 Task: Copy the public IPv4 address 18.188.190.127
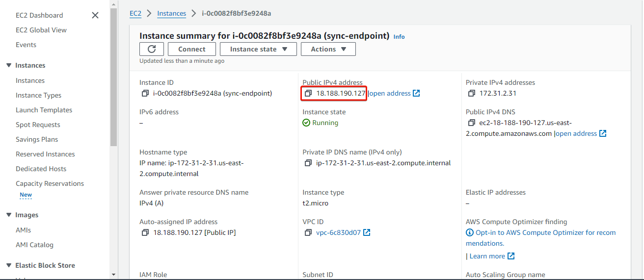pyautogui.click(x=308, y=93)
